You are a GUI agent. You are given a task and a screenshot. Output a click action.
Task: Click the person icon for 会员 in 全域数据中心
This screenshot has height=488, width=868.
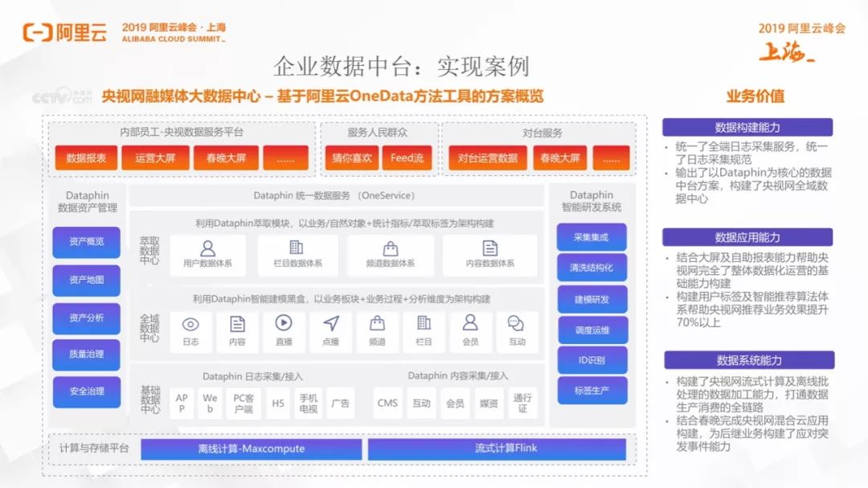coord(470,323)
